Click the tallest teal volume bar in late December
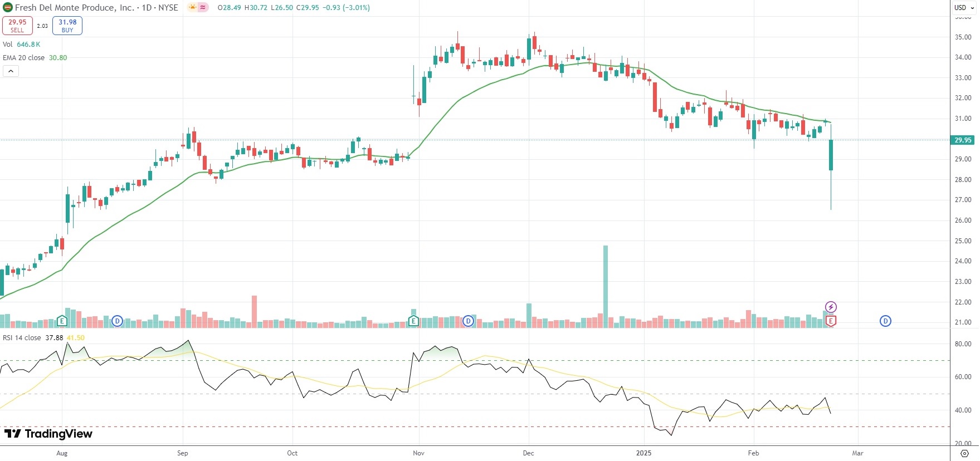This screenshot has height=461, width=980. click(606, 286)
